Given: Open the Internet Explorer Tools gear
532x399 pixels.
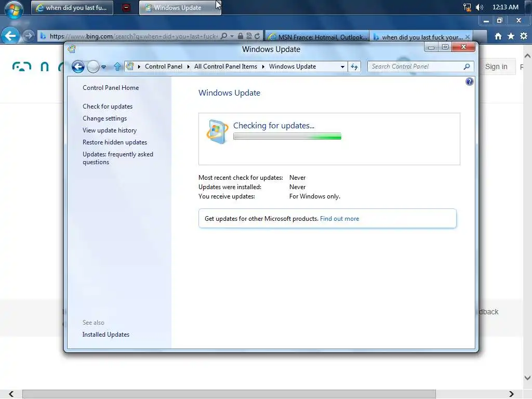Looking at the screenshot, I should coord(524,36).
